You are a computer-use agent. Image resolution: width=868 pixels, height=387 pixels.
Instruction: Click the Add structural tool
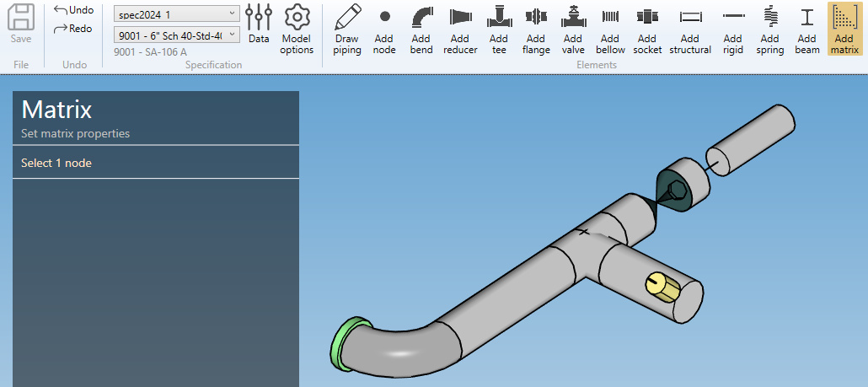[690, 30]
